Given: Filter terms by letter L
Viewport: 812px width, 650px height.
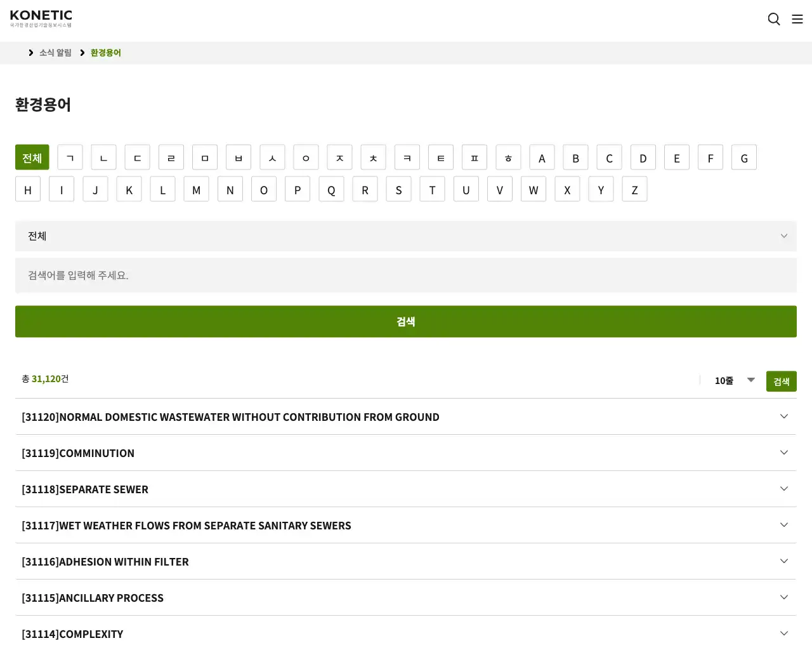Looking at the screenshot, I should pyautogui.click(x=162, y=189).
